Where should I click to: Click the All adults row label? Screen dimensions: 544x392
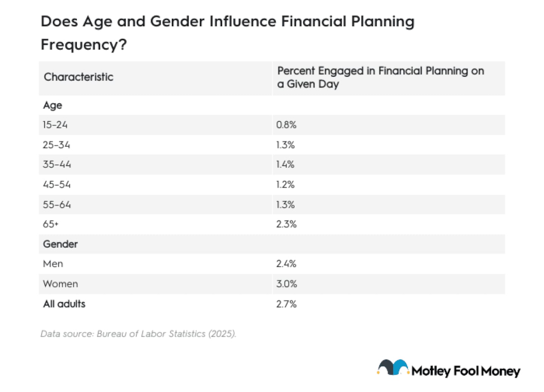[x=64, y=304]
